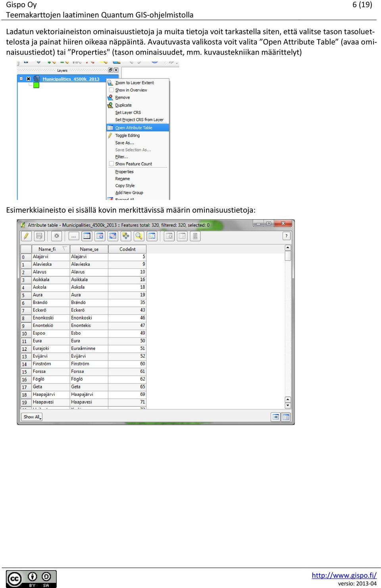Click the bottom scrollbar down arrow
Screen dimensions: 381x588
click(x=288, y=406)
